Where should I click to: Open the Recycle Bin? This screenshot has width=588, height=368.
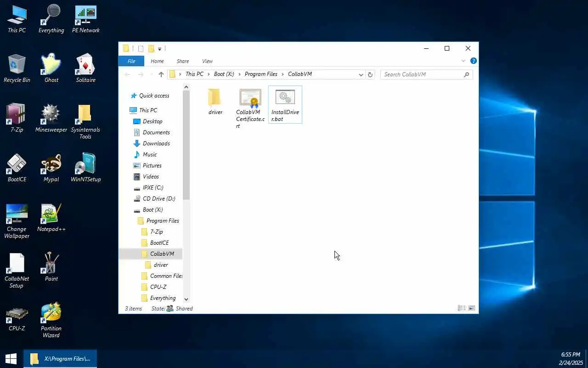pyautogui.click(x=17, y=69)
